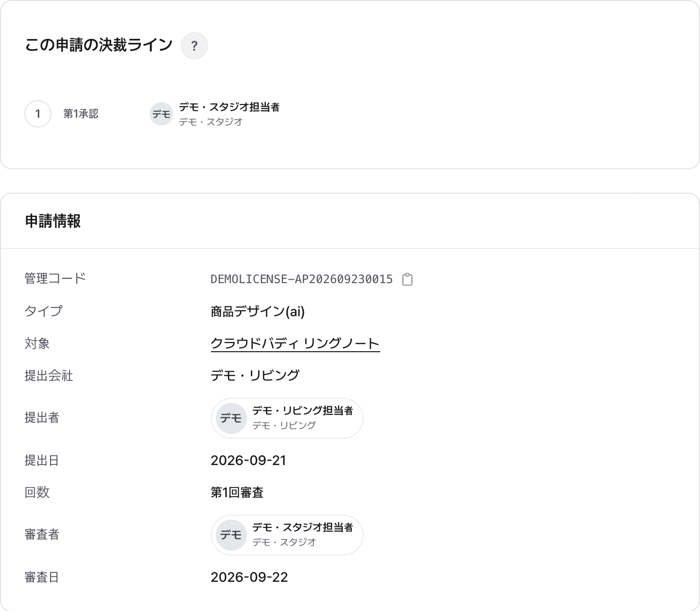Click the 提出会社 value デモ・リビング

[255, 376]
